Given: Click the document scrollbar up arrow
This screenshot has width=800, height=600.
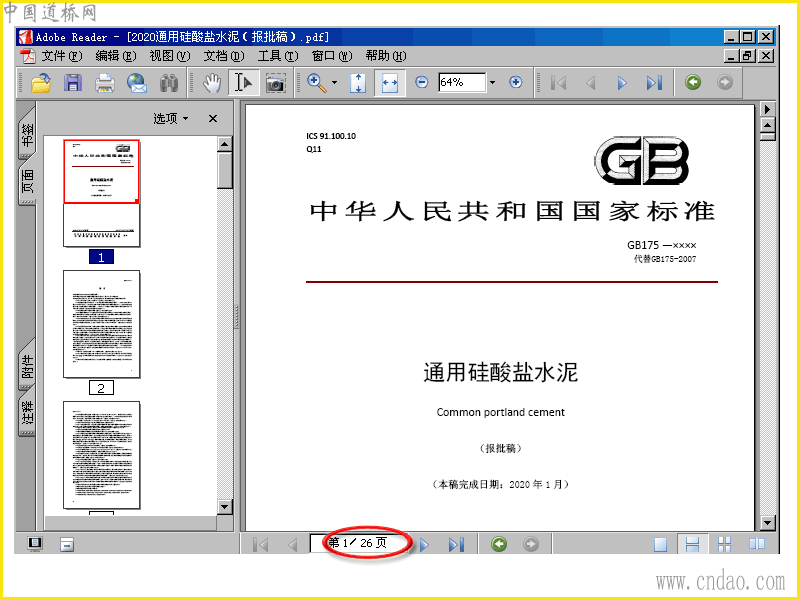Looking at the screenshot, I should coord(768,124).
